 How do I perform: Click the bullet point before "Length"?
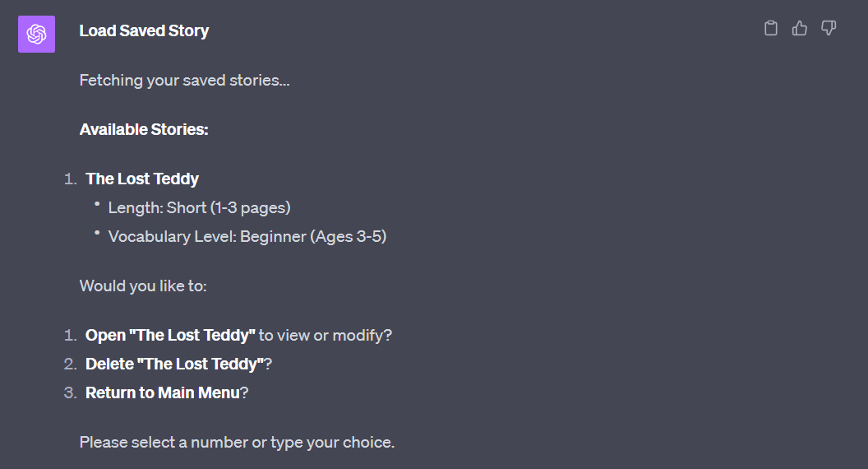97,206
